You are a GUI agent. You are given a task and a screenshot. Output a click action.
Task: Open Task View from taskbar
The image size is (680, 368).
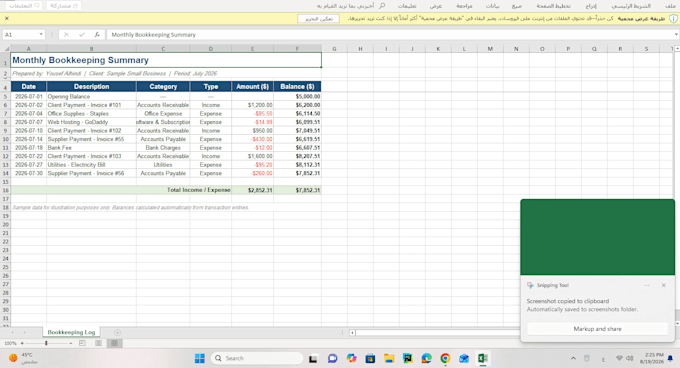313,358
